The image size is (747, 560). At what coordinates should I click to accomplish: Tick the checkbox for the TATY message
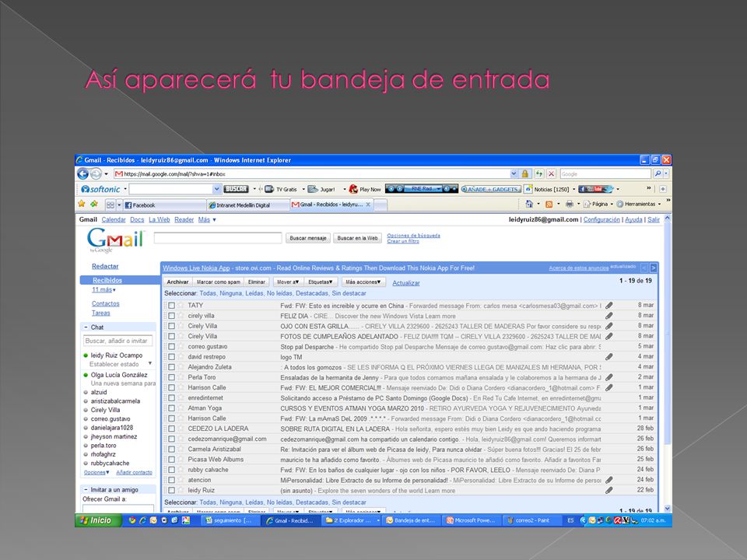[171, 305]
